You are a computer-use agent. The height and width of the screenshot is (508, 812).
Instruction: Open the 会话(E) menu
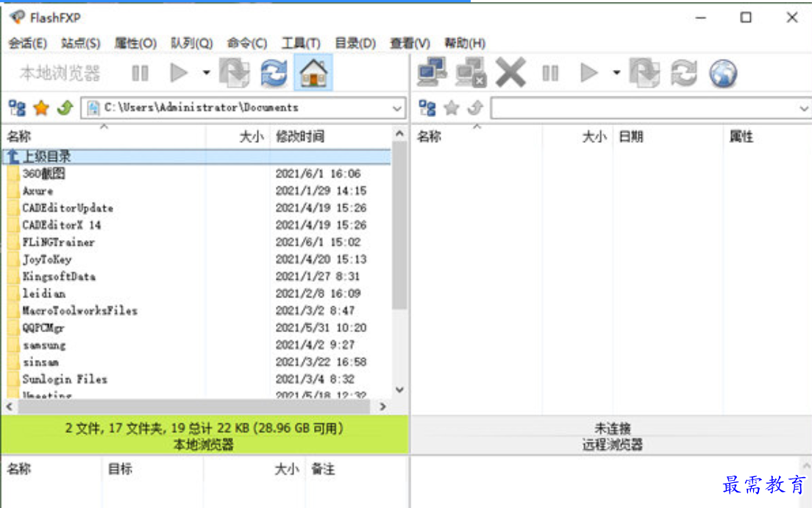[x=27, y=43]
